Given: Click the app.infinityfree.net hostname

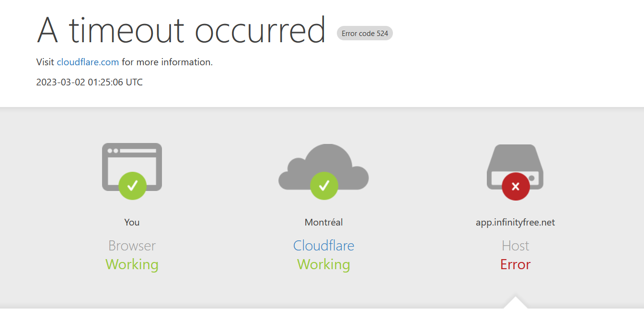Looking at the screenshot, I should (515, 222).
